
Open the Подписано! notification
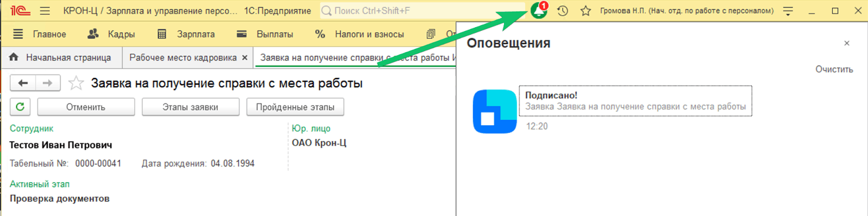(x=635, y=100)
